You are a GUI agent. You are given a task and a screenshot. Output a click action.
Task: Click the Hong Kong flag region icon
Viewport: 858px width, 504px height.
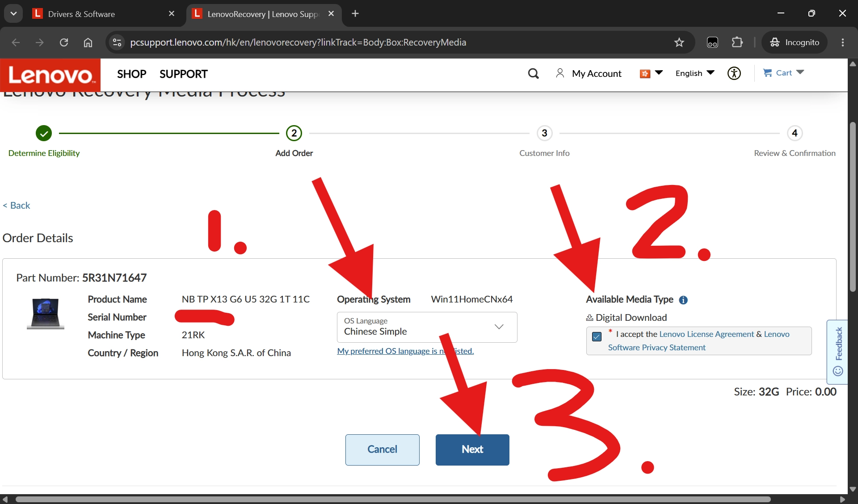(x=644, y=73)
